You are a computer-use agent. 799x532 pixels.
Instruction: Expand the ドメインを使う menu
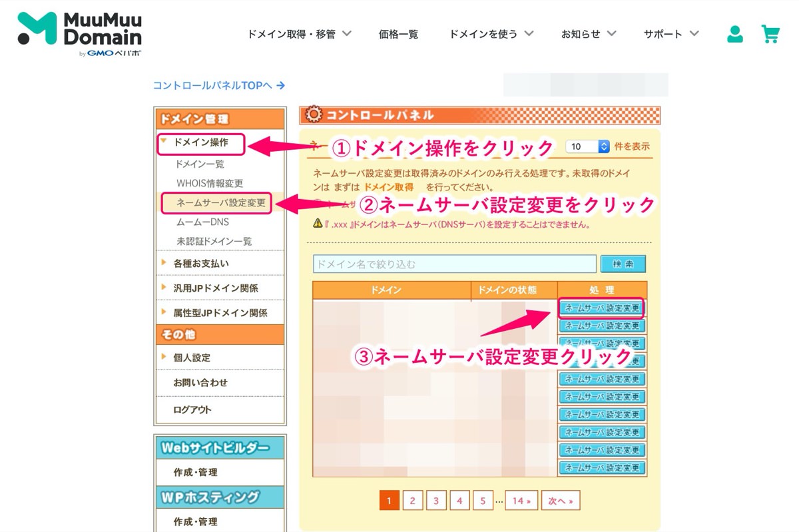(491, 34)
